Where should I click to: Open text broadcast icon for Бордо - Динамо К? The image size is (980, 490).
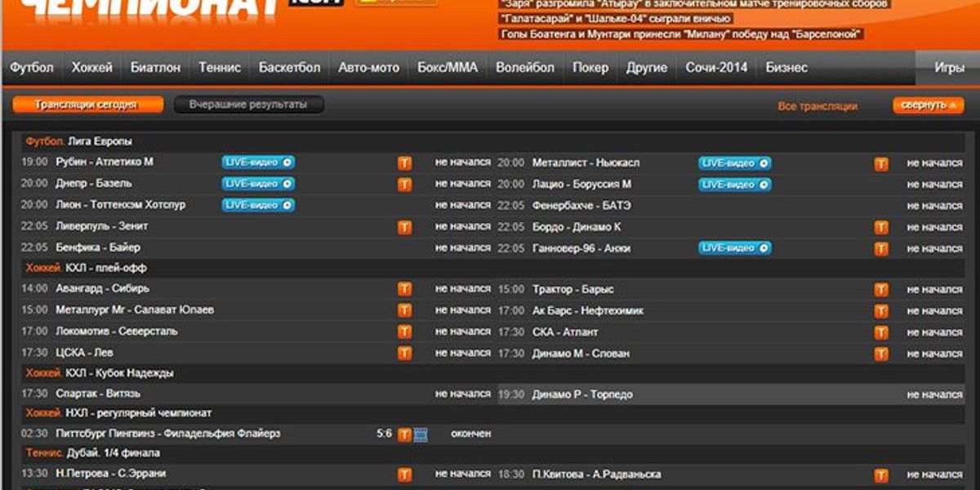tap(881, 227)
